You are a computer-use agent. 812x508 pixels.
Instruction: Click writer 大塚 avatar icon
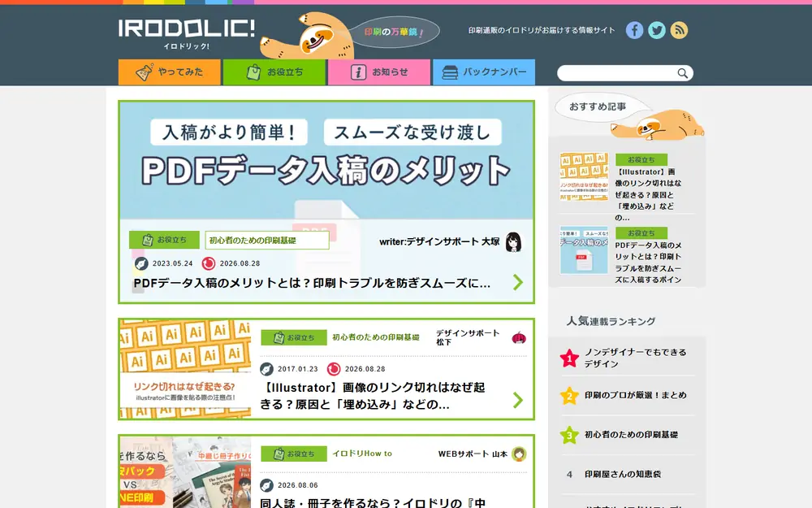(513, 242)
